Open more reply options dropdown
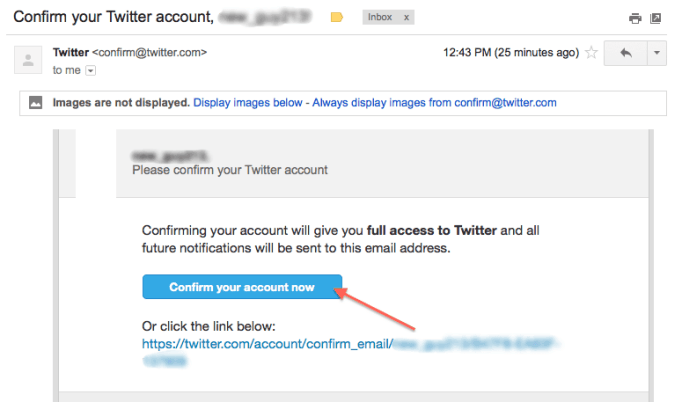The width and height of the screenshot is (682, 402). coord(657,53)
